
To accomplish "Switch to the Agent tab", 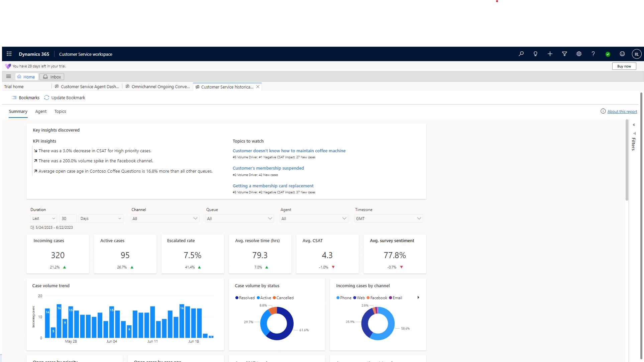I will 41,111.
